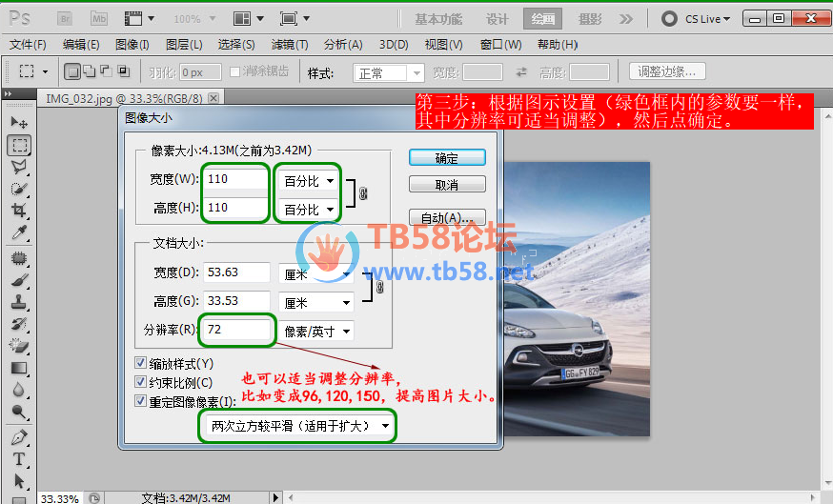833x504 pixels.
Task: Open the document height unit dropdown 厘米
Action: pos(316,303)
